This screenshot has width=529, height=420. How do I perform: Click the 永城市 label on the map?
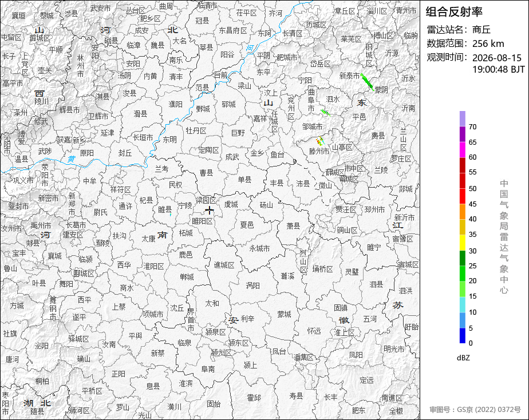coord(259,248)
